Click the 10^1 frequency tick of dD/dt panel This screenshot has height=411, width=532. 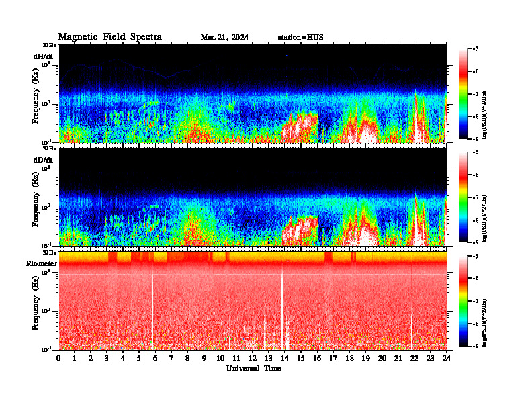tap(45, 169)
